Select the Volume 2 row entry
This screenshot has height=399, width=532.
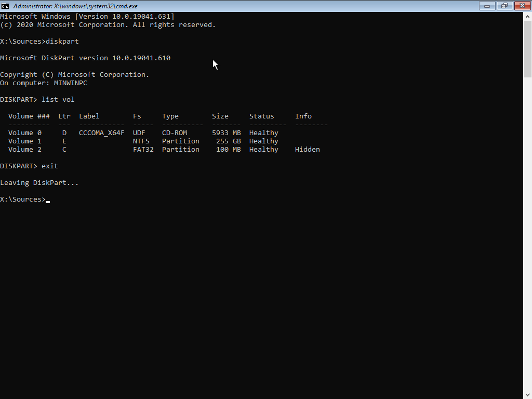[24, 150]
